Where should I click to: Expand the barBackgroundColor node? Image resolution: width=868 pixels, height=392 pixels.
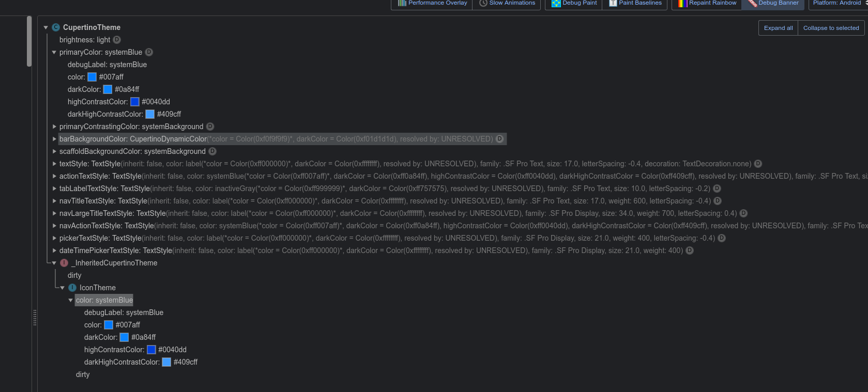(54, 139)
